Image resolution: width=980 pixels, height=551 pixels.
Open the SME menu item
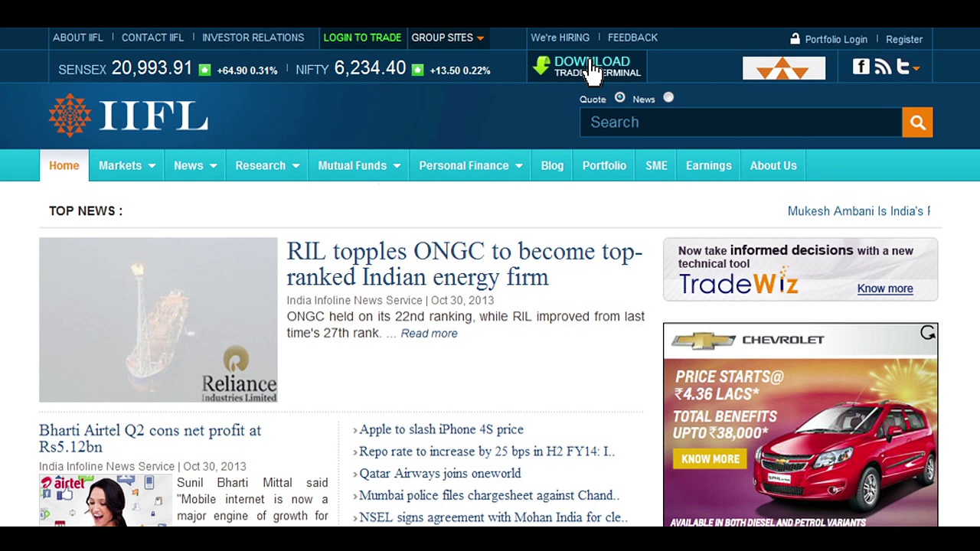(656, 165)
